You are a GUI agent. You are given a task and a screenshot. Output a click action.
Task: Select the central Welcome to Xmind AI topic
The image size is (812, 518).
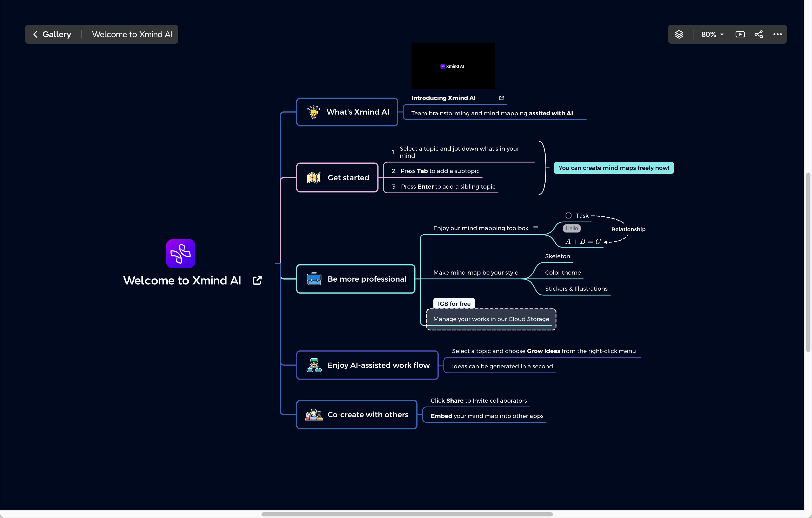182,281
